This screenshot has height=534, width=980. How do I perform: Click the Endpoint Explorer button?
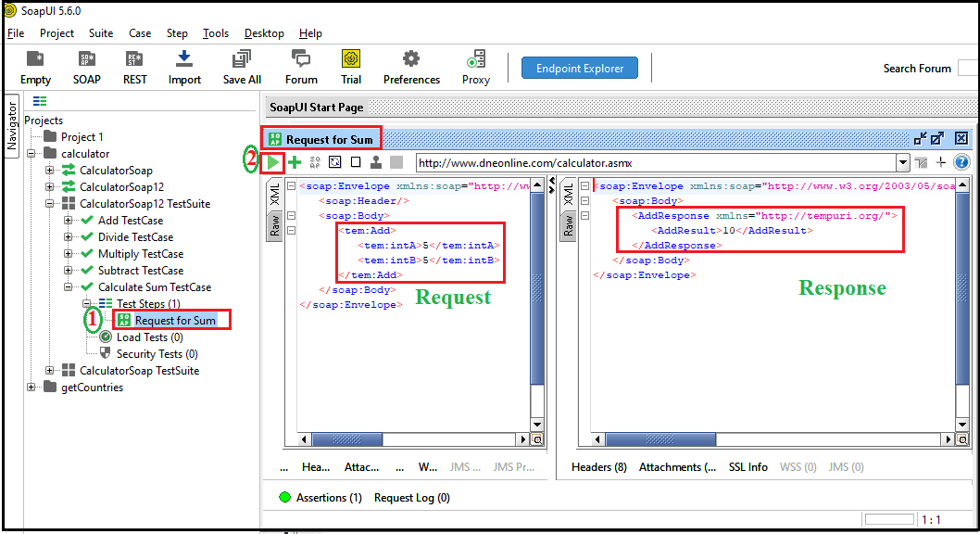tap(579, 69)
